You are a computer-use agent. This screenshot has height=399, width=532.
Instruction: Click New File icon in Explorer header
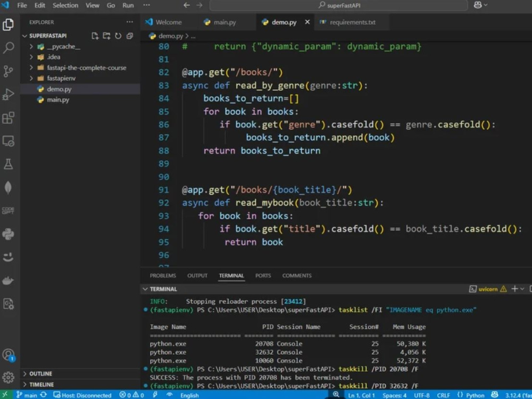pos(95,36)
